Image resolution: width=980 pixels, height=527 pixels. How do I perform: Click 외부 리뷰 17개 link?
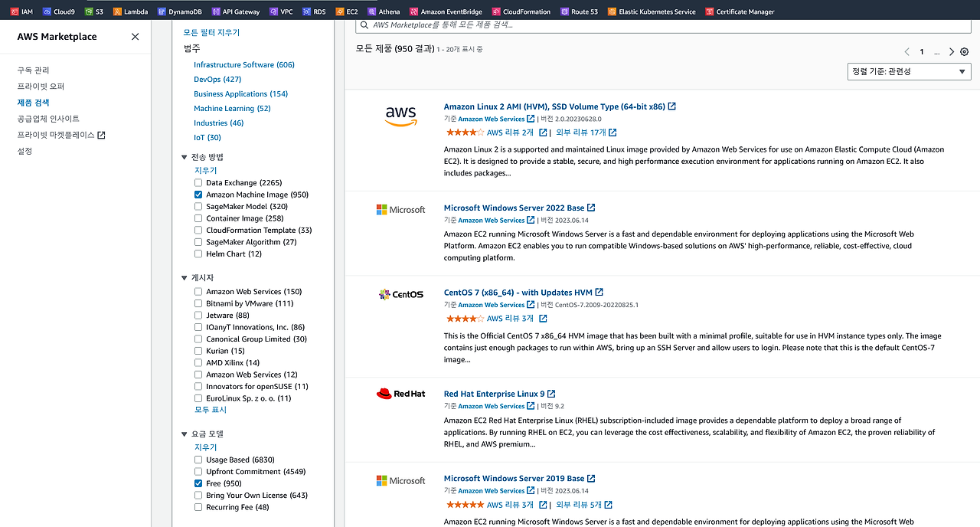(x=581, y=133)
